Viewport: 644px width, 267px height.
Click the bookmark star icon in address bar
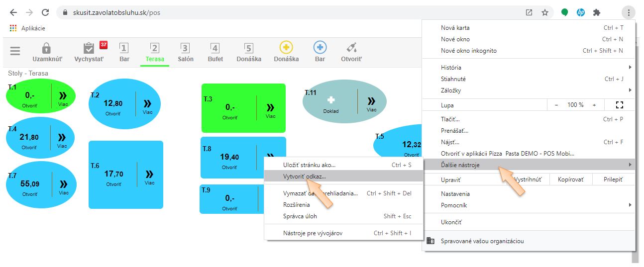[545, 12]
